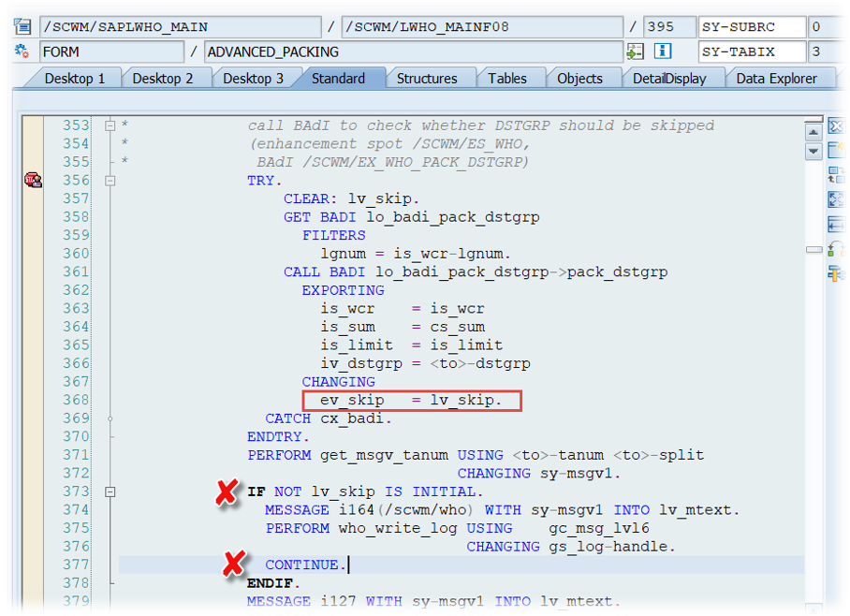The width and height of the screenshot is (850, 616).
Task: Click 'lgnum = is_wcr-lgnum.' code line
Action: [416, 254]
